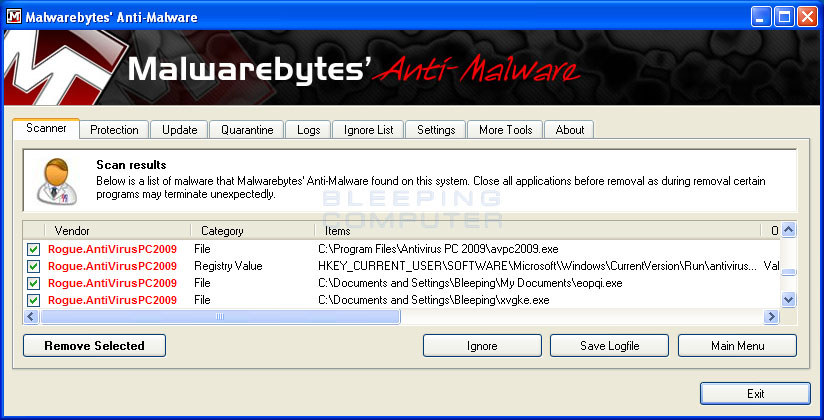The width and height of the screenshot is (824, 420).
Task: Click Rogue.AntiVirusPC2009 vendor in Registry Value row
Action: pyautogui.click(x=112, y=266)
